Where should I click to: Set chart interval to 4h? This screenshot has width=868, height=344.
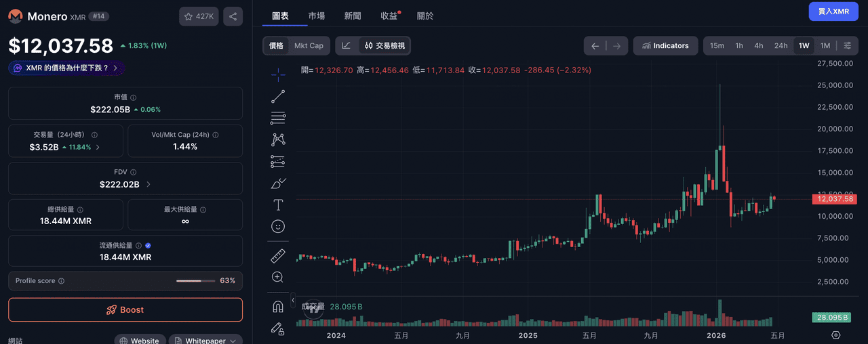coord(759,45)
